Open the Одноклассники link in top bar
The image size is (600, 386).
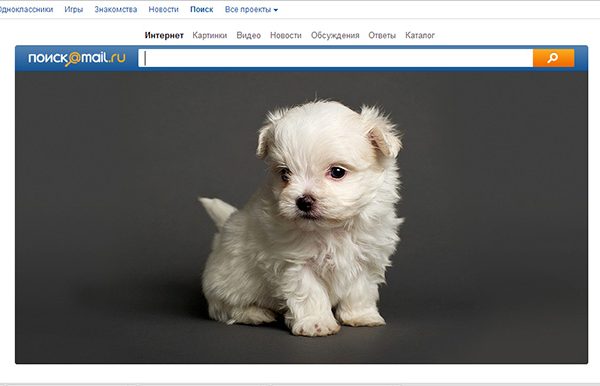point(26,10)
